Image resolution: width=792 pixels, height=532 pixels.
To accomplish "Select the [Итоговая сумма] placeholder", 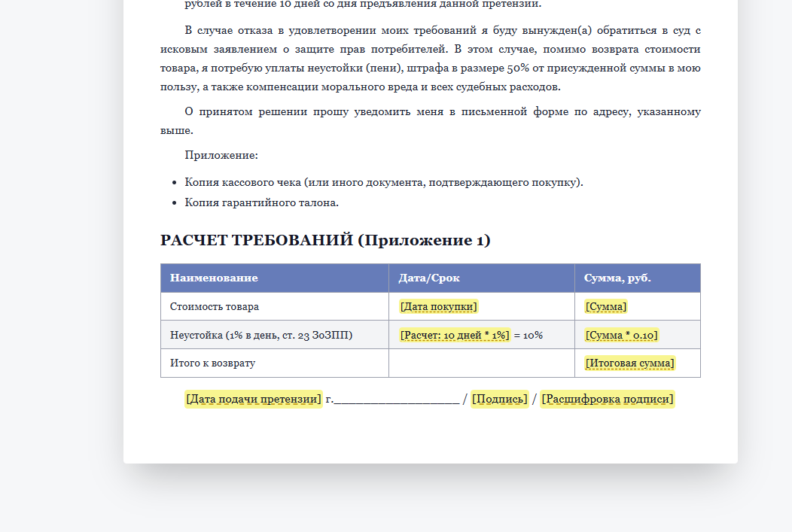I will coord(629,363).
